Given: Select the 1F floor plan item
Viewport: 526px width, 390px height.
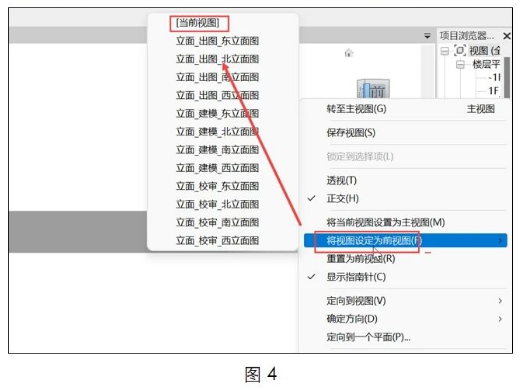Looking at the screenshot, I should pos(494,91).
